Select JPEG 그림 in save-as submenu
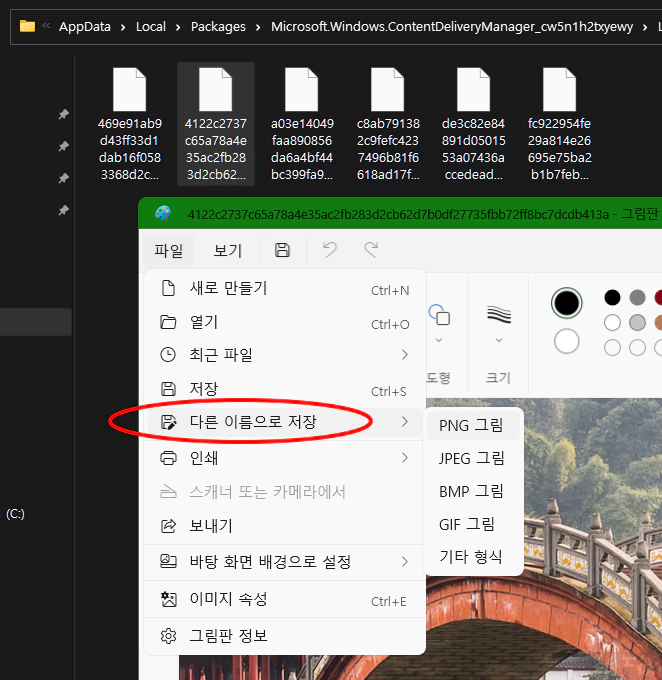Screen dimensions: 662x680 pyautogui.click(x=473, y=458)
